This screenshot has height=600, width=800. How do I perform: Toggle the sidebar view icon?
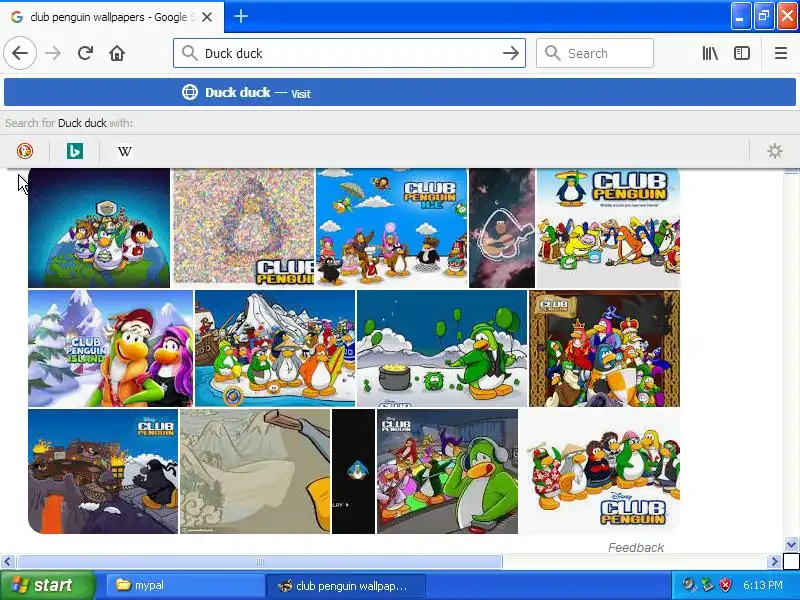(742, 53)
